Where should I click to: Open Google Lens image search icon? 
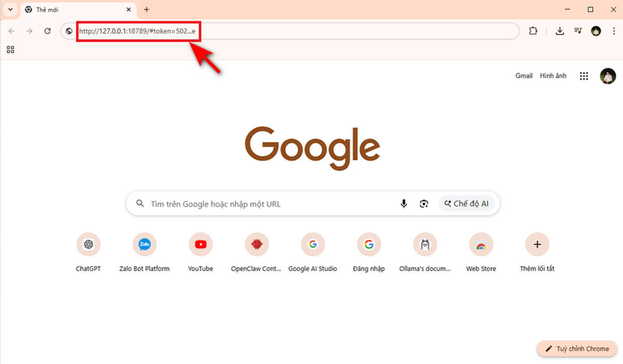[424, 204]
